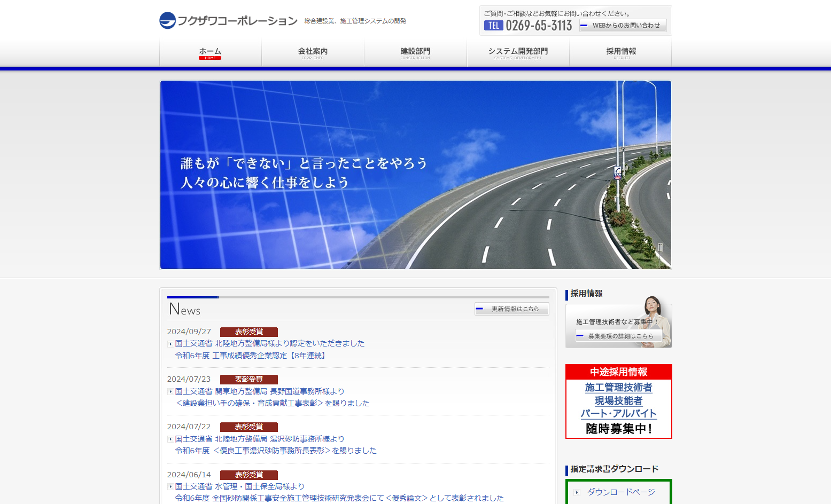Click the 2024/06/14 date text
This screenshot has height=504, width=831.
[x=189, y=475]
